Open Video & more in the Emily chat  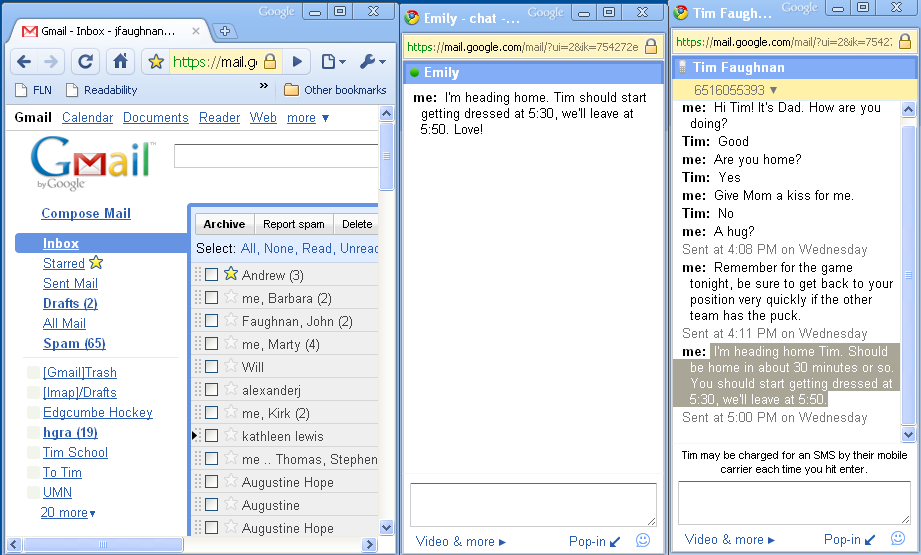(460, 541)
